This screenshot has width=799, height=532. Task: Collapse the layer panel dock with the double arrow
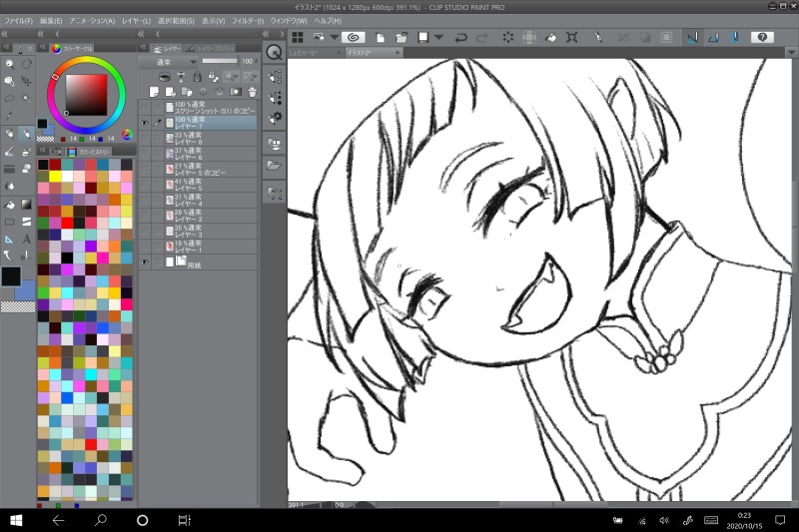pyautogui.click(x=141, y=34)
